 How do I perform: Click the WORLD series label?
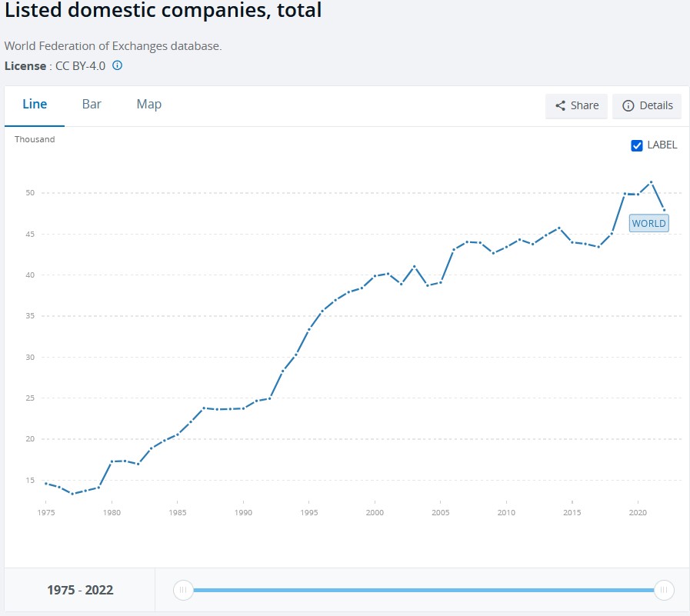[649, 224]
